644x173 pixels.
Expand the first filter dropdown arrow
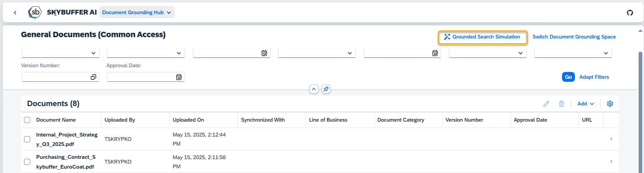[x=94, y=53]
